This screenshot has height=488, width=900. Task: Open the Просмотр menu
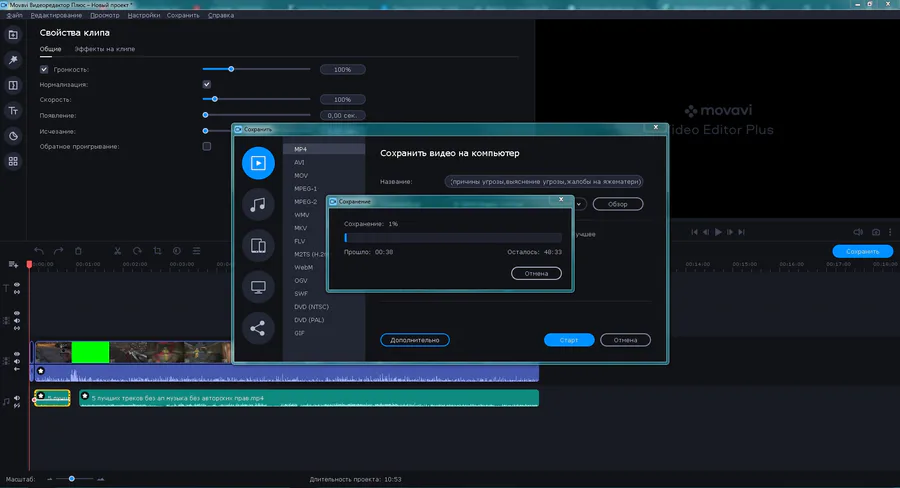pos(104,16)
